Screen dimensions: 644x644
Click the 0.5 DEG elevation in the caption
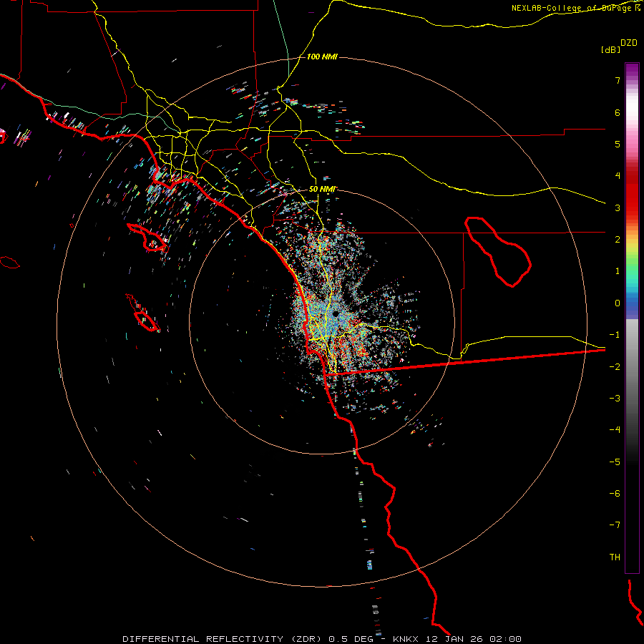click(x=351, y=639)
